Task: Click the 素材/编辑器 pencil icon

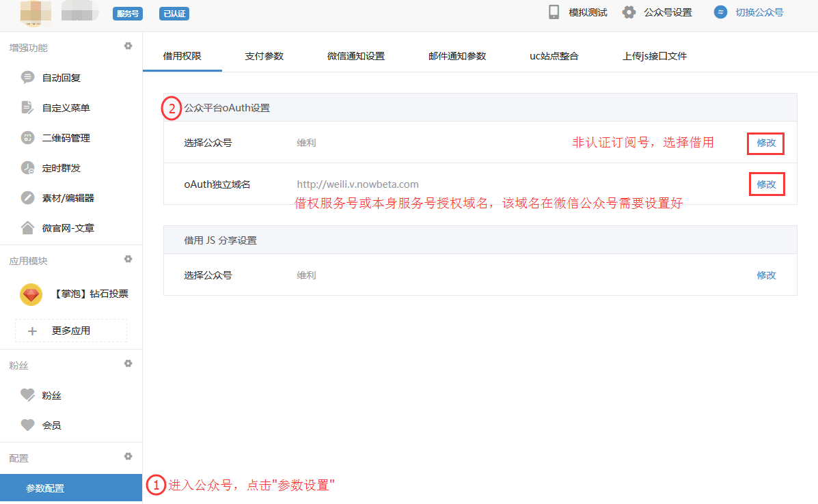Action: pos(27,197)
